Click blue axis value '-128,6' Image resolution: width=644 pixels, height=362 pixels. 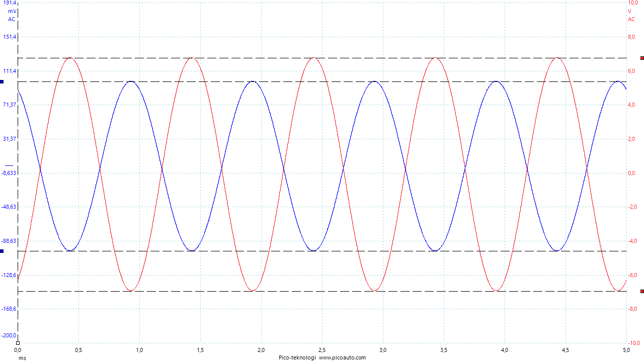(9, 275)
